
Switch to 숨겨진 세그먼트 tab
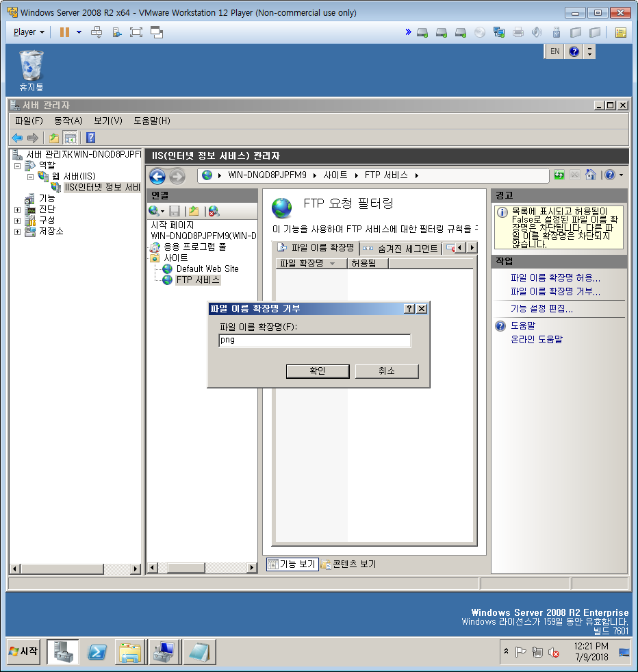click(400, 249)
